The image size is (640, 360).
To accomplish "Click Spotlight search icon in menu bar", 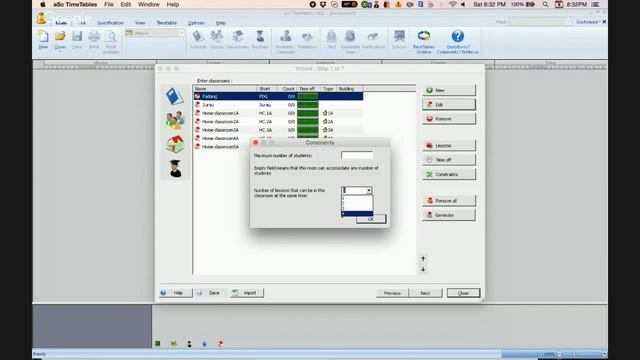I will (546, 4).
